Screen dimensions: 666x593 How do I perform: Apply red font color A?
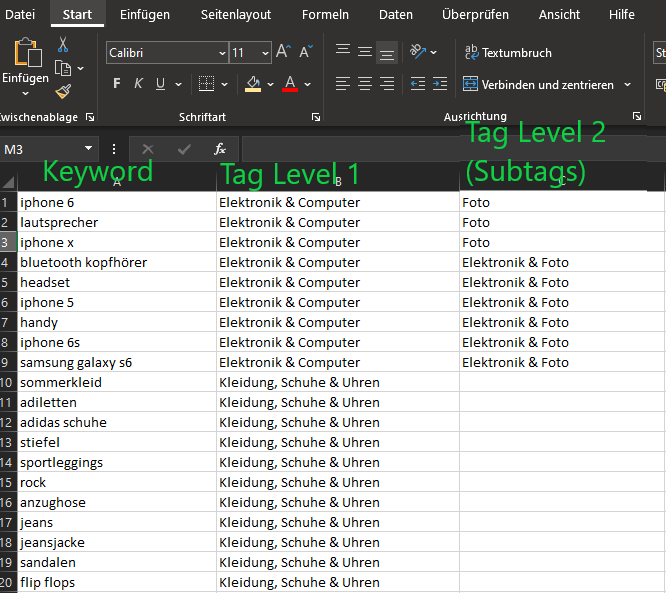(x=290, y=84)
